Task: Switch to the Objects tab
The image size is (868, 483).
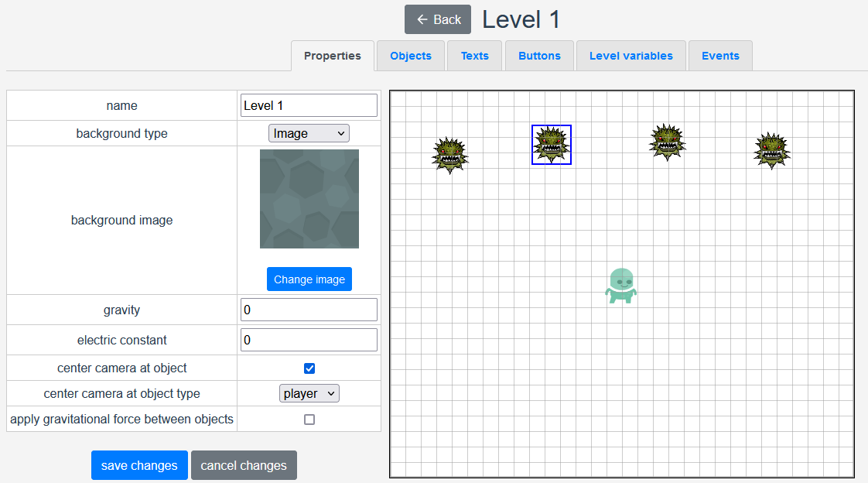Action: click(x=411, y=56)
